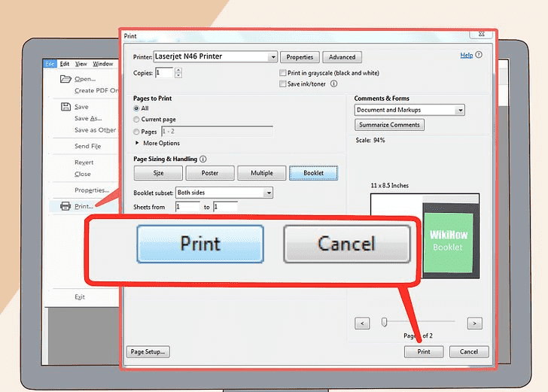The width and height of the screenshot is (548, 392).
Task: Enable Save ink/toner checkbox
Action: pyautogui.click(x=282, y=84)
